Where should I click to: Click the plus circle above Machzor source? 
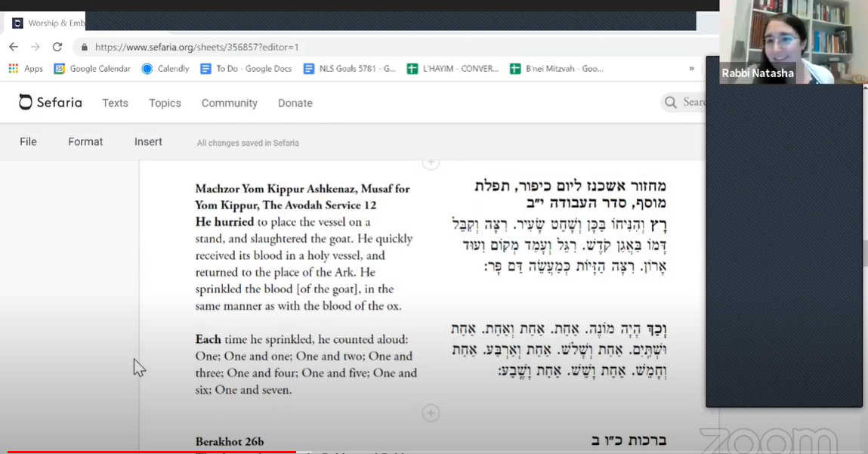click(431, 162)
